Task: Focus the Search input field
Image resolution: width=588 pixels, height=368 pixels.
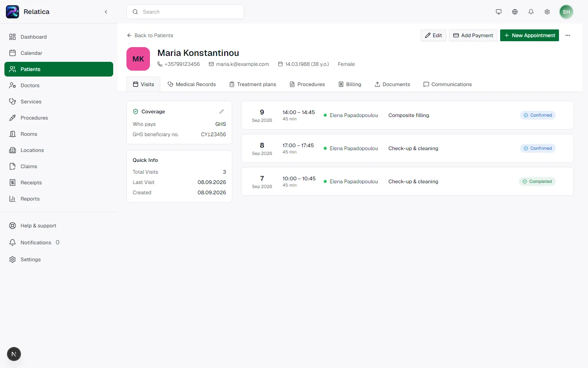Action: (x=185, y=12)
